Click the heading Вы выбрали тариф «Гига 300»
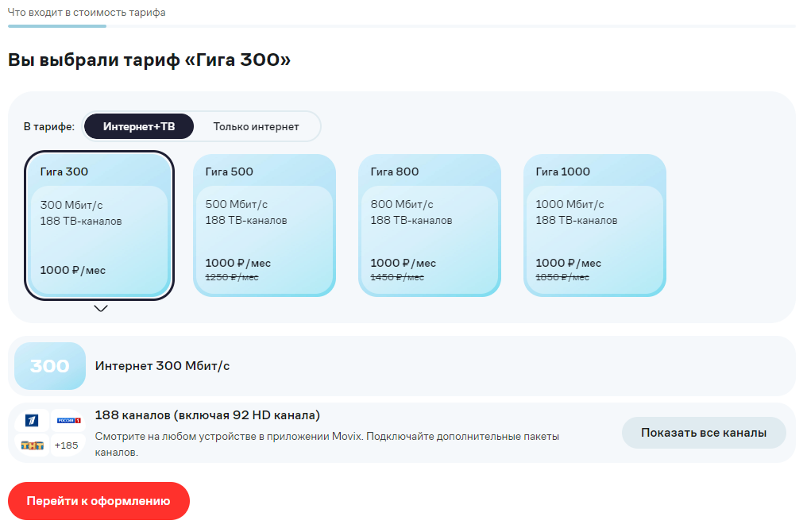The height and width of the screenshot is (532, 807). click(149, 60)
